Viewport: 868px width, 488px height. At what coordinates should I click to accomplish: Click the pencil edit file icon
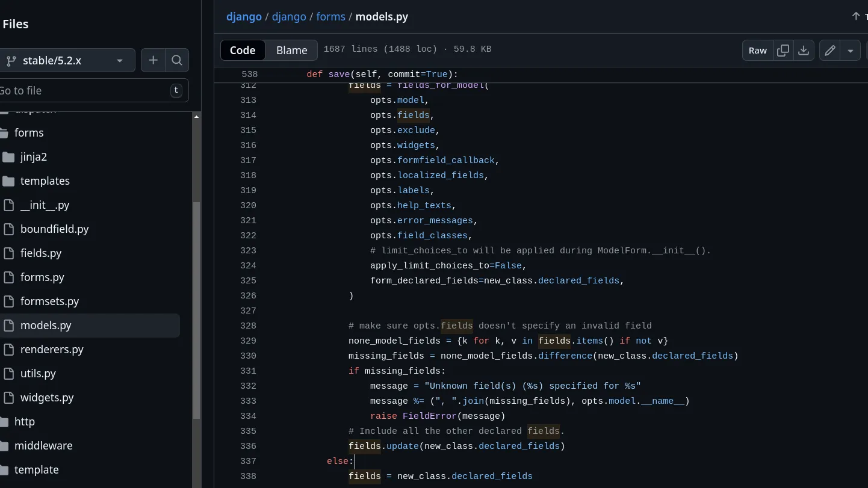tap(830, 51)
